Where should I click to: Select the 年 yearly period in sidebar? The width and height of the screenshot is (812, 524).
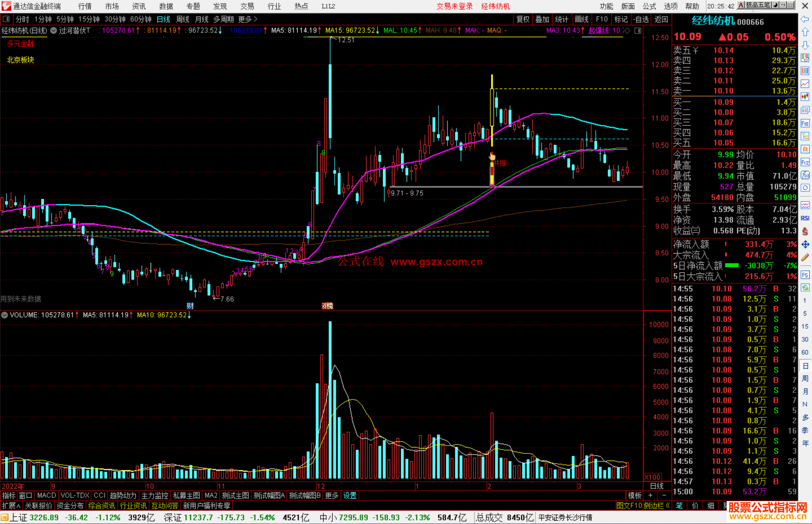coord(805,443)
